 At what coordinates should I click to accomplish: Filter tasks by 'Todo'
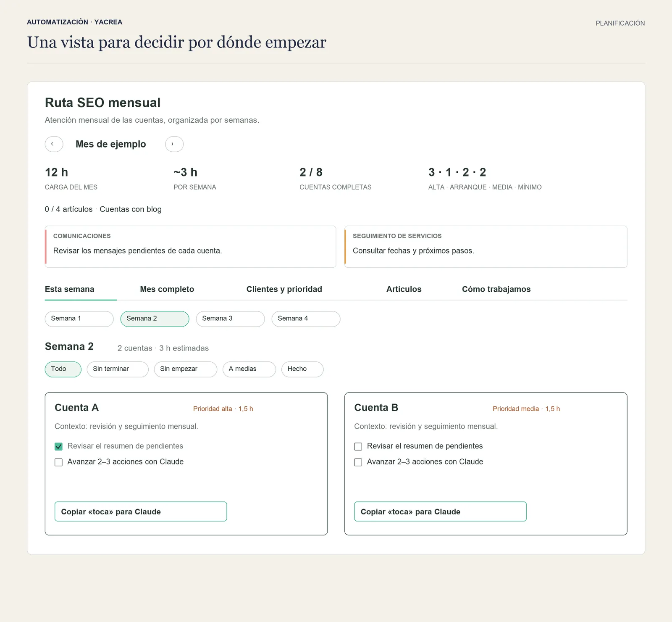pos(63,369)
